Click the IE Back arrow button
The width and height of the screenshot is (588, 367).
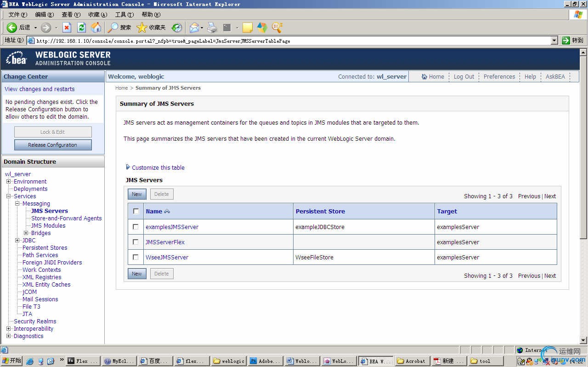(12, 28)
